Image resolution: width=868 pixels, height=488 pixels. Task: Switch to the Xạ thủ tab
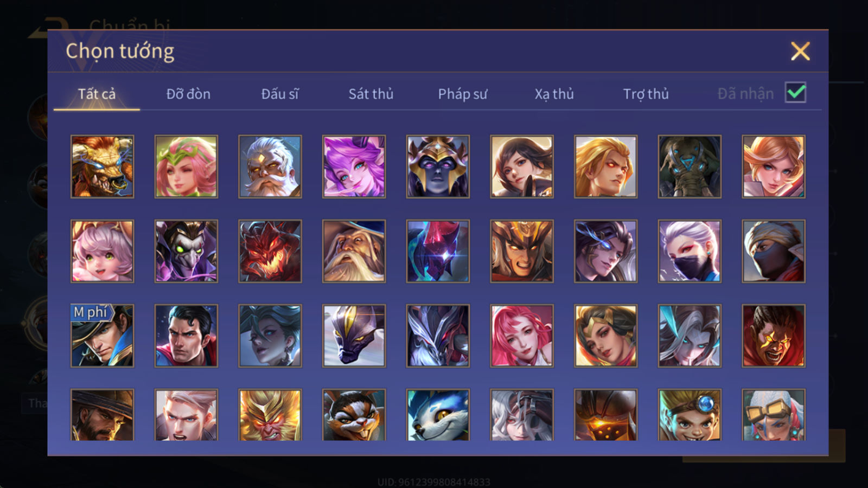pos(554,94)
